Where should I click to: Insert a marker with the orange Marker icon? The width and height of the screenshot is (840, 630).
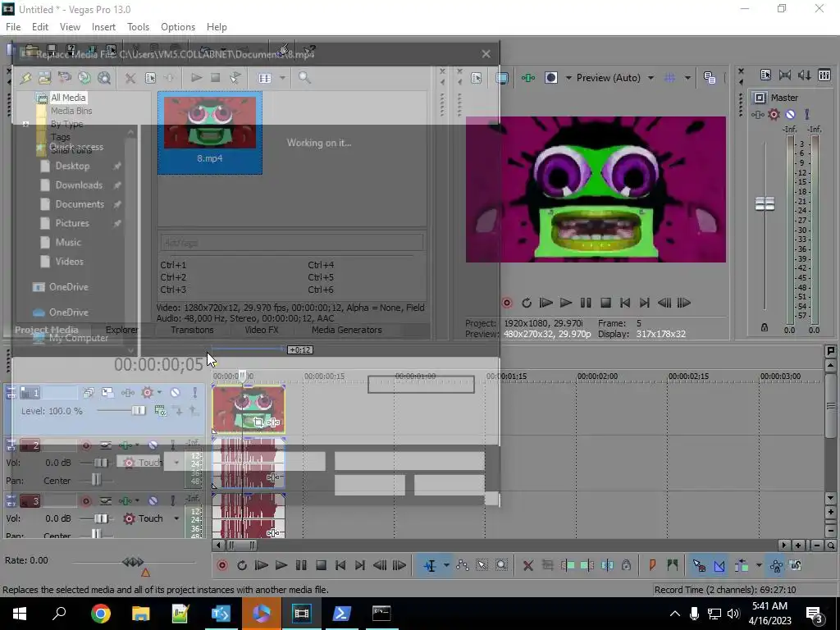pyautogui.click(x=652, y=565)
